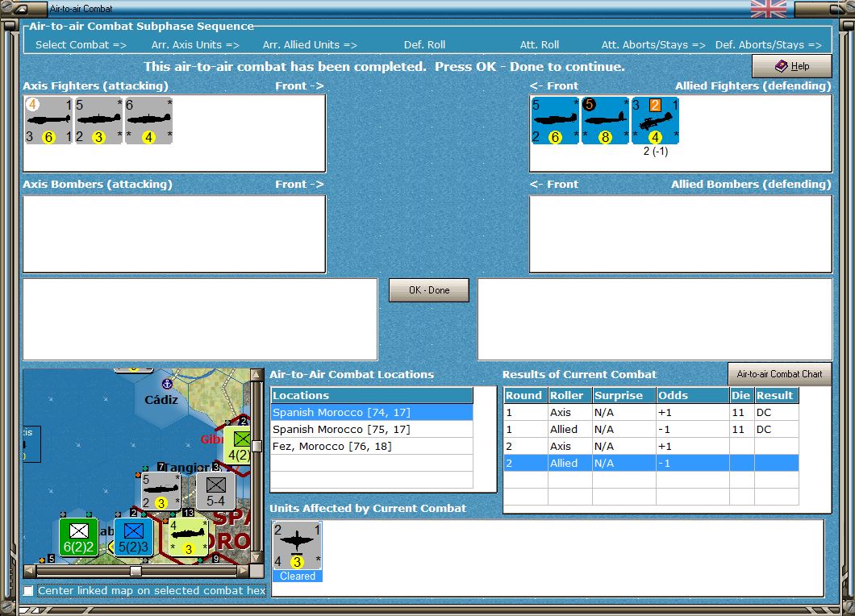Click the empty Allied Bombers panel
Image resolution: width=855 pixels, height=616 pixels.
click(x=681, y=234)
